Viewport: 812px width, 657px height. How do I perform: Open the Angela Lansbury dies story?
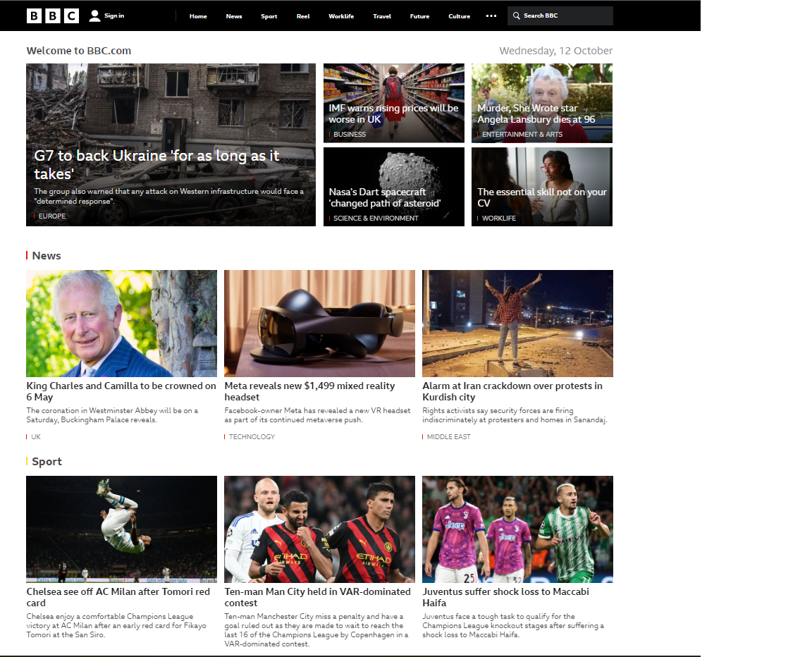tap(536, 113)
